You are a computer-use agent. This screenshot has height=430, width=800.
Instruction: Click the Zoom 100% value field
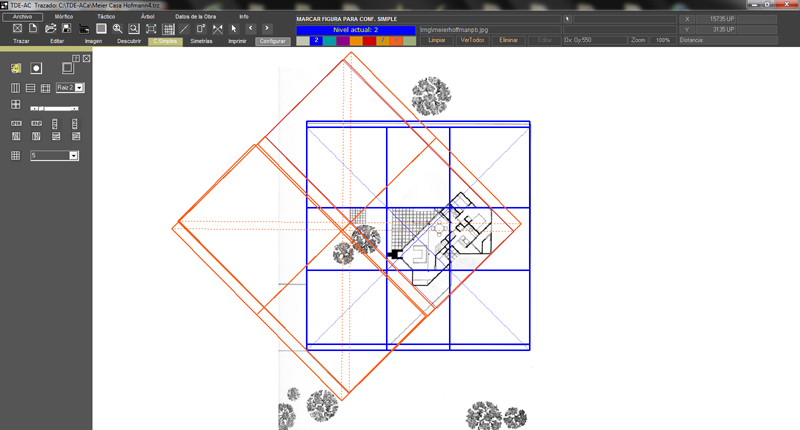tap(662, 40)
